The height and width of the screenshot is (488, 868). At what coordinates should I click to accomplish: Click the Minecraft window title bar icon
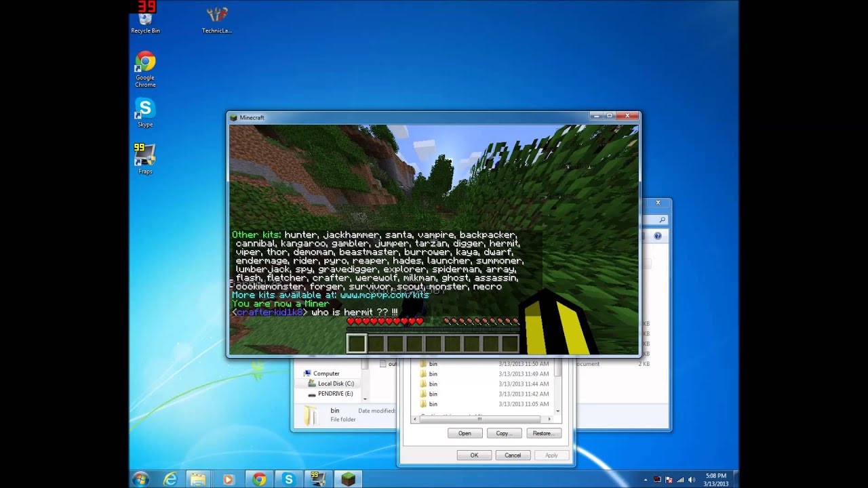pyautogui.click(x=234, y=117)
